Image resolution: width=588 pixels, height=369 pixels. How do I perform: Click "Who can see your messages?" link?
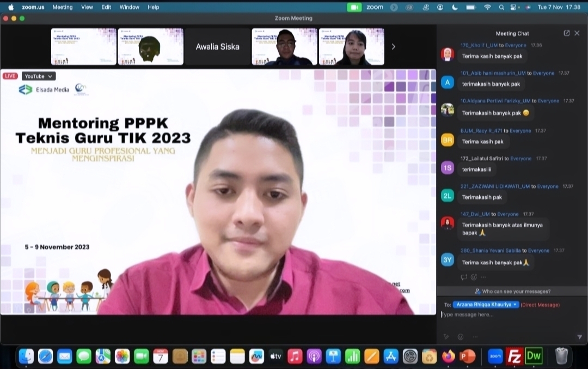tap(516, 291)
